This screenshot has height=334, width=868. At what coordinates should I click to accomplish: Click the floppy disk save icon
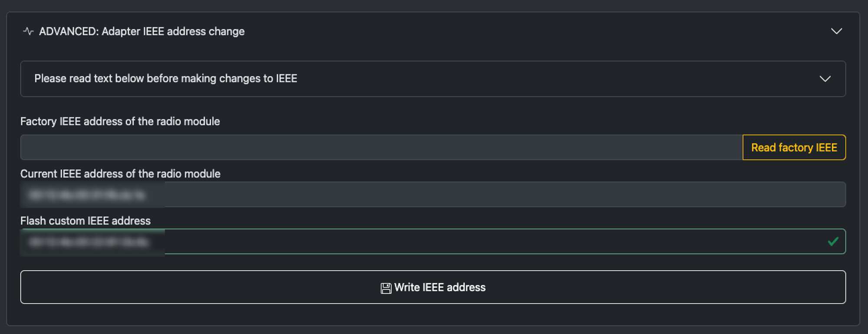(x=386, y=288)
